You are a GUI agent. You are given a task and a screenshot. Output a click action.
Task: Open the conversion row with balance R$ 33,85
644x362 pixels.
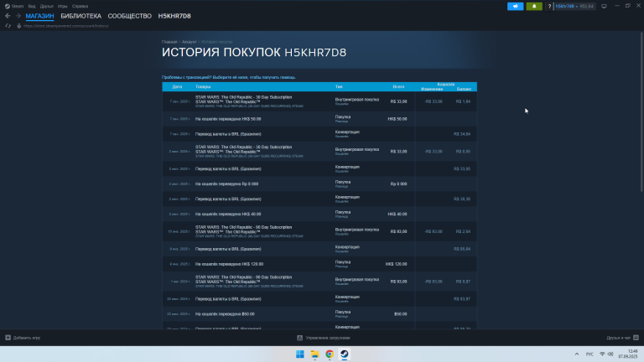tap(319, 168)
